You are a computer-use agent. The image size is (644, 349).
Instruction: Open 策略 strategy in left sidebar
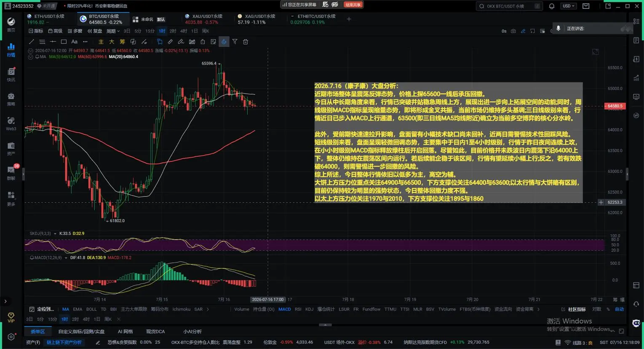point(11,99)
